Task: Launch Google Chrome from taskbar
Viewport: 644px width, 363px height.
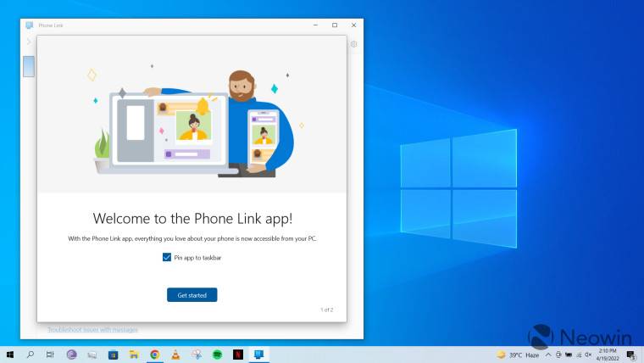Action: tap(155, 355)
